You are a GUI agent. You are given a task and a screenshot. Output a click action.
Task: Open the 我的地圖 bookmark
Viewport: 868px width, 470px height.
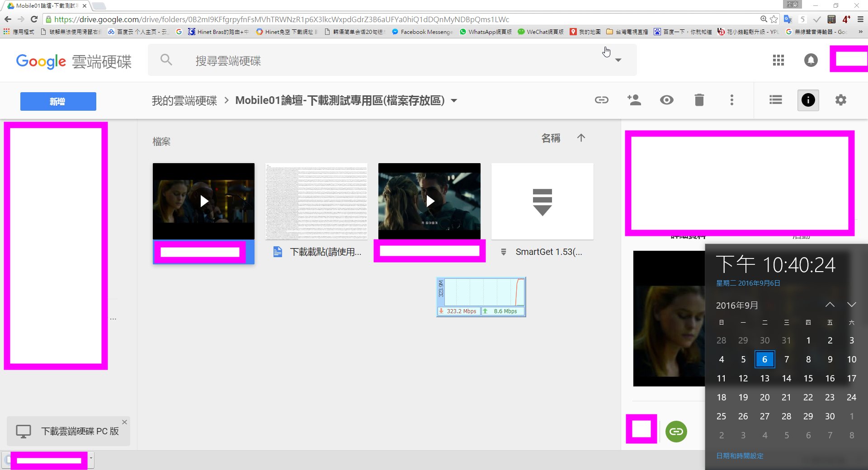(x=585, y=32)
